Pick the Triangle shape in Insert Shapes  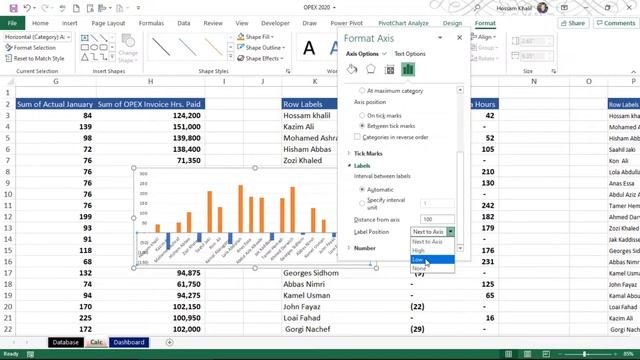pyautogui.click(x=84, y=57)
